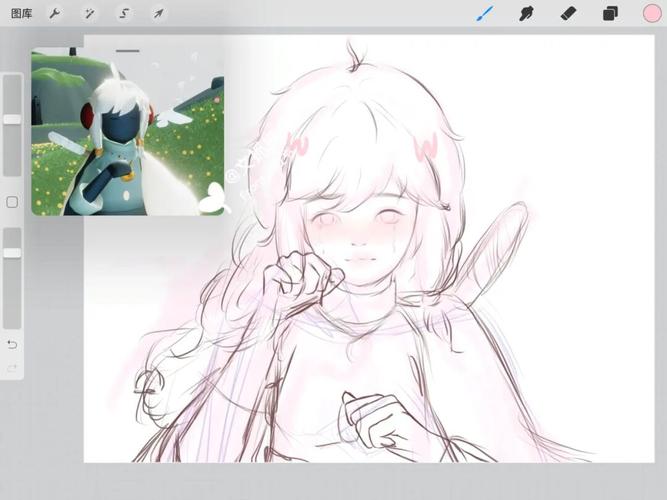Click the brush opacity slider handle
Screen dimensions: 667x500
coord(12,253)
